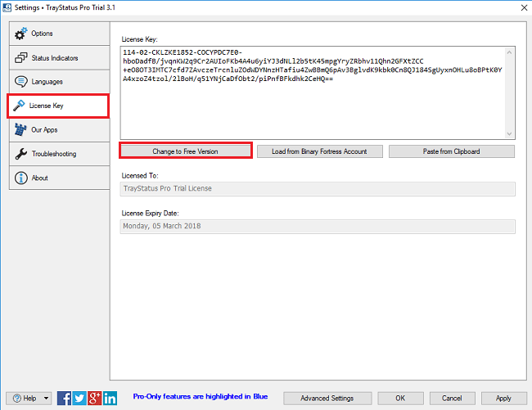This screenshot has width=532, height=410.
Task: Open the Twitter link icon
Action: click(79, 398)
